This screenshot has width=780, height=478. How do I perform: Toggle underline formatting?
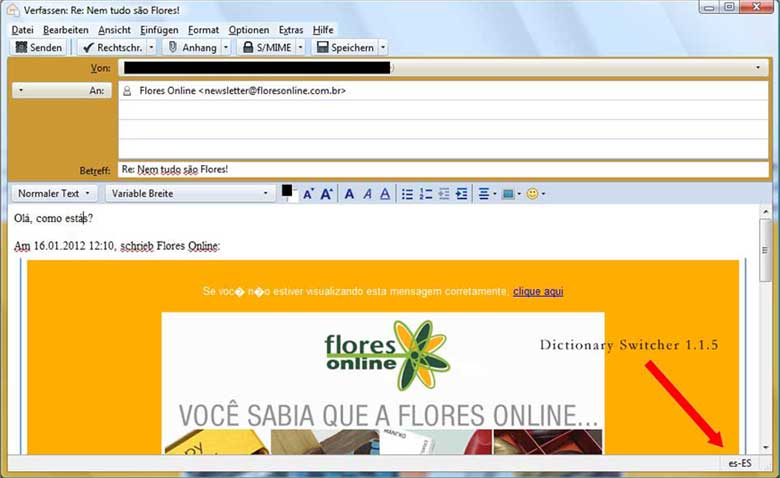pos(385,194)
